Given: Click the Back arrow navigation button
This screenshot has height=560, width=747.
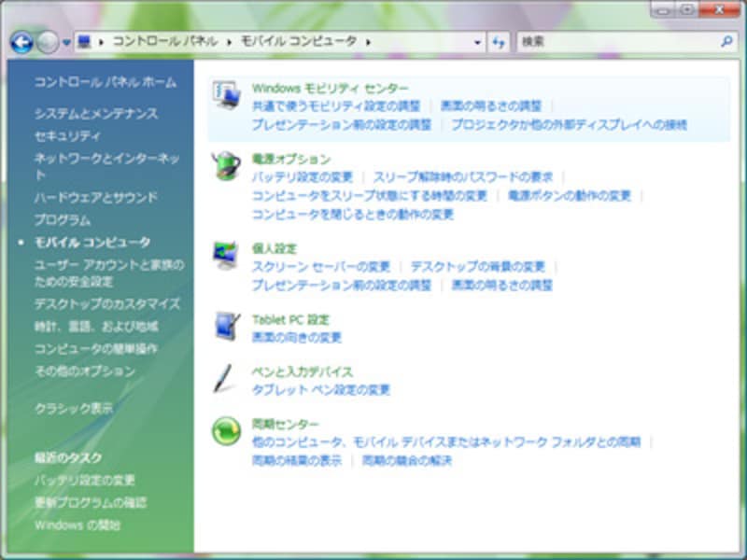Looking at the screenshot, I should [x=21, y=42].
